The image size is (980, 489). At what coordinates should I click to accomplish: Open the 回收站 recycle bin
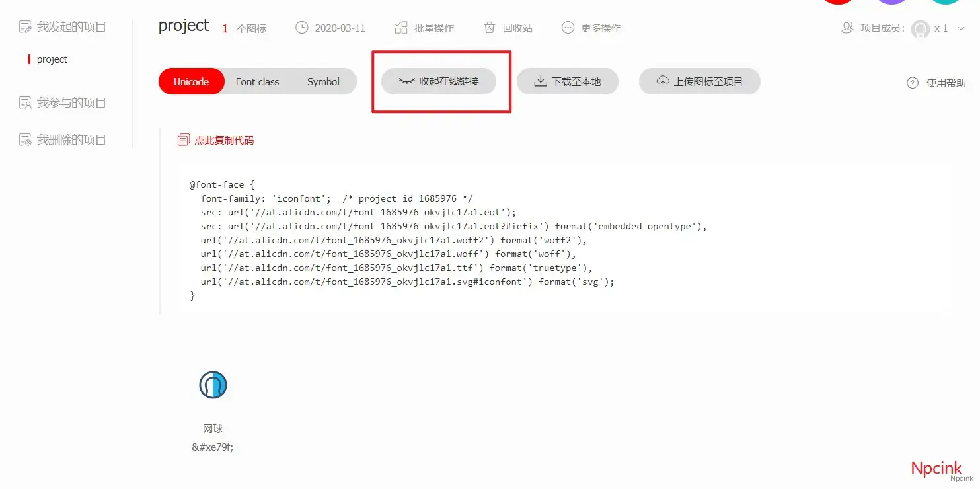pos(508,28)
